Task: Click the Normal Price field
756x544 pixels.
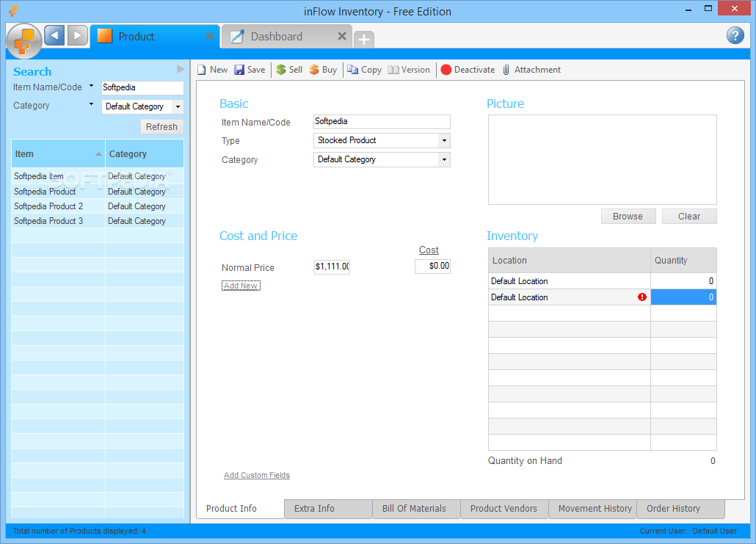Action: [x=332, y=266]
